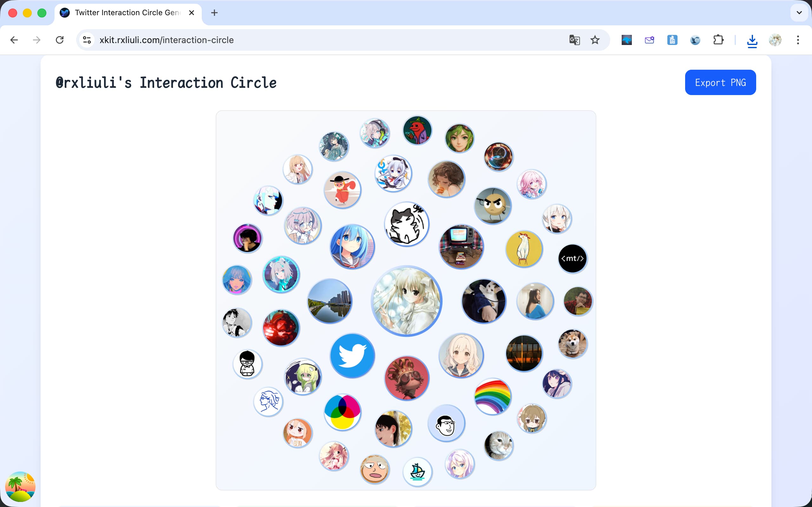Click the address bar URL field
The width and height of the screenshot is (812, 507).
click(235, 40)
